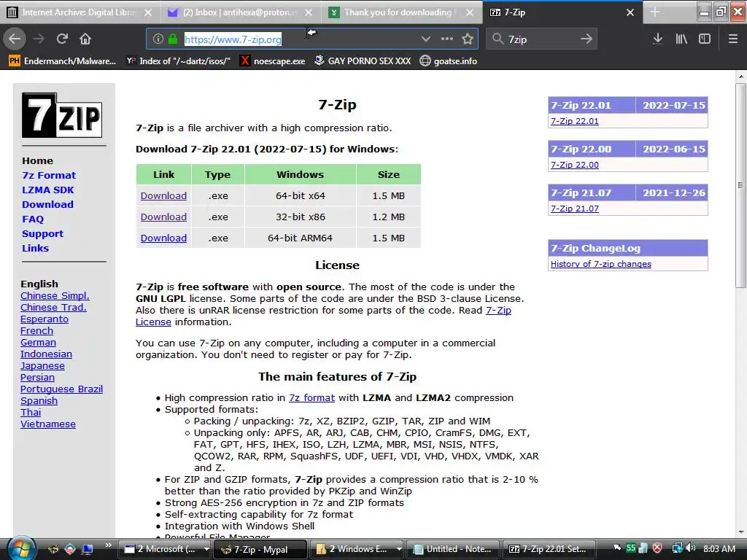Close the Thank you for downloading tab
This screenshot has height=560, width=747.
coord(470,12)
